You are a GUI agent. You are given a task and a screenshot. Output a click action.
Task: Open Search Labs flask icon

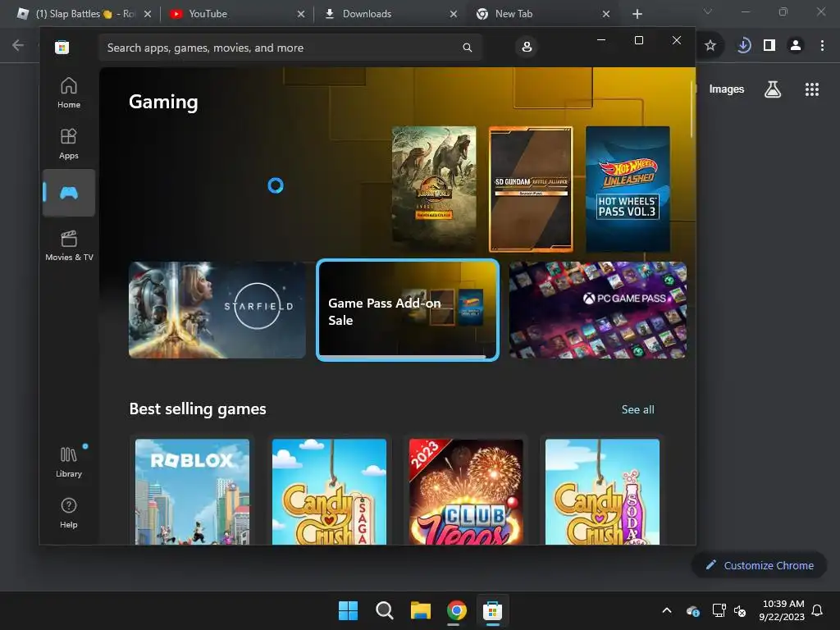pos(773,89)
